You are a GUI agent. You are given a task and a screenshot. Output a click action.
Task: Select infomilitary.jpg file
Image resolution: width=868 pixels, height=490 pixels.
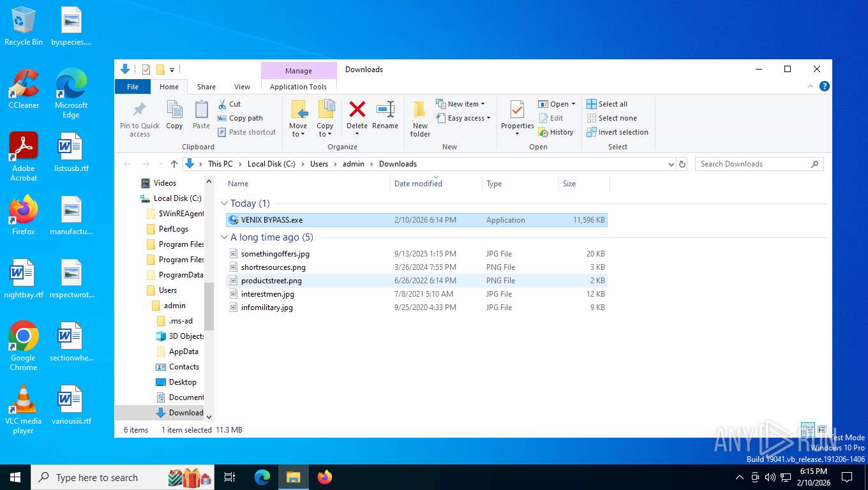pyautogui.click(x=417, y=308)
